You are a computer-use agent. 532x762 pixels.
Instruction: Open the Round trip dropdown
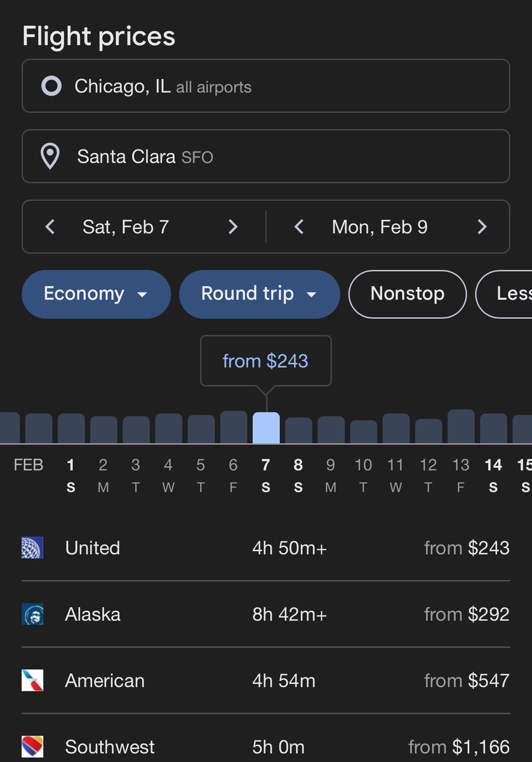pyautogui.click(x=260, y=294)
